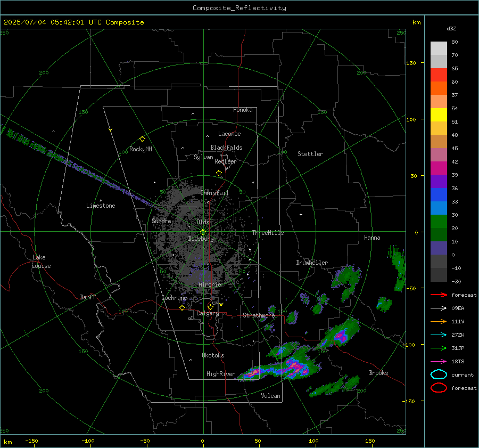Click the Vulcan city label
The width and height of the screenshot is (479, 448).
(x=271, y=396)
